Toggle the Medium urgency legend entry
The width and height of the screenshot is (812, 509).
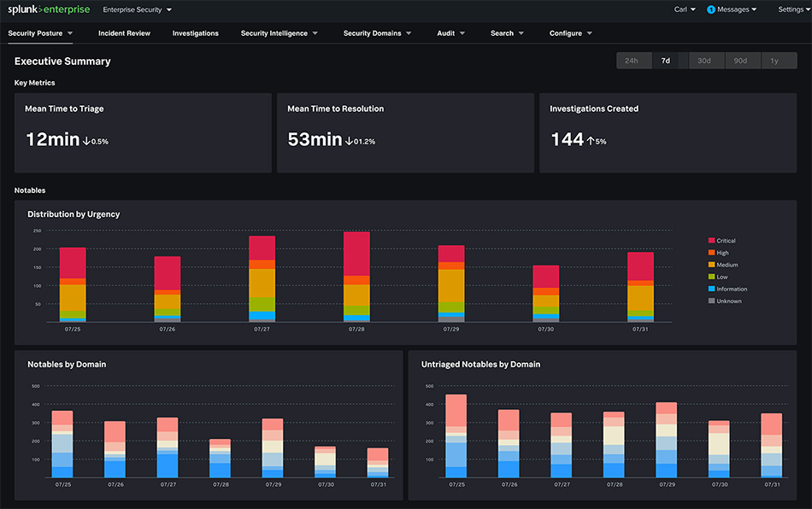pos(727,265)
